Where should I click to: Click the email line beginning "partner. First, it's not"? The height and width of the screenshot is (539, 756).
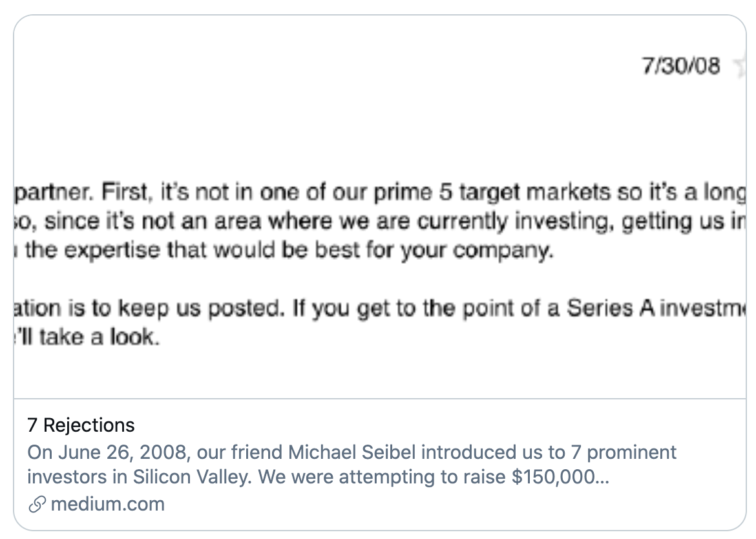click(380, 193)
